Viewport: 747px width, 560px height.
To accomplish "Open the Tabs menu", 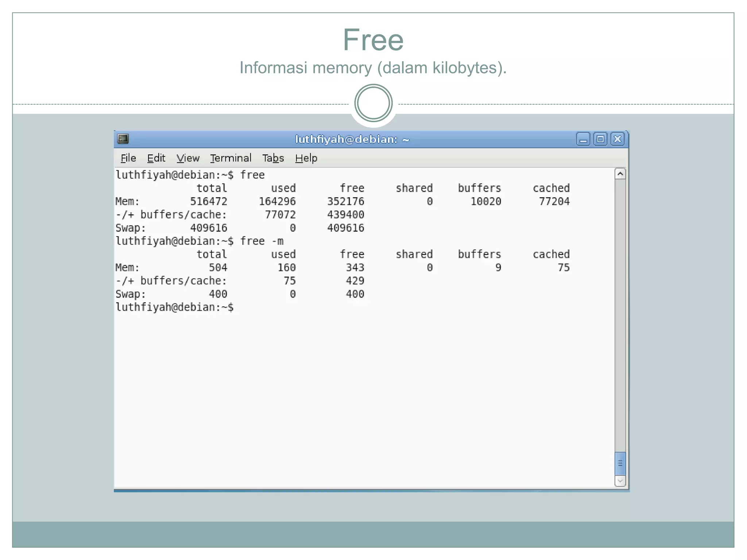I will [273, 158].
